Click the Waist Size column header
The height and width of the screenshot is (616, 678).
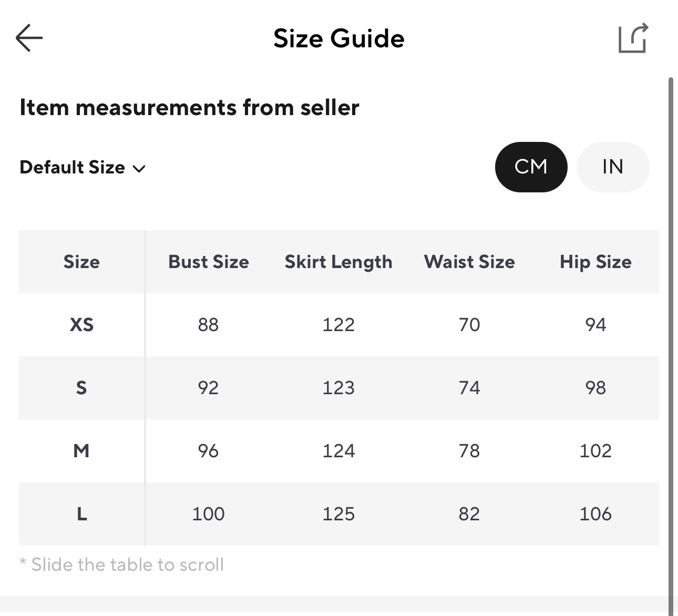[x=469, y=262]
